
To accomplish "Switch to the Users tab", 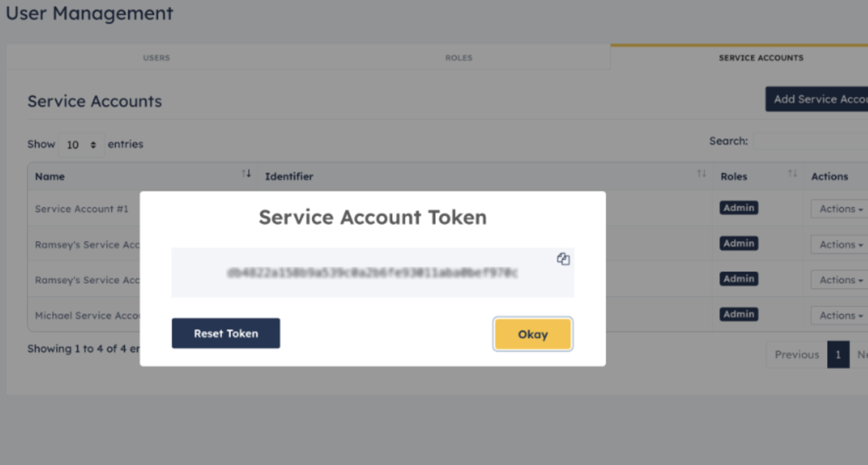I will point(156,58).
